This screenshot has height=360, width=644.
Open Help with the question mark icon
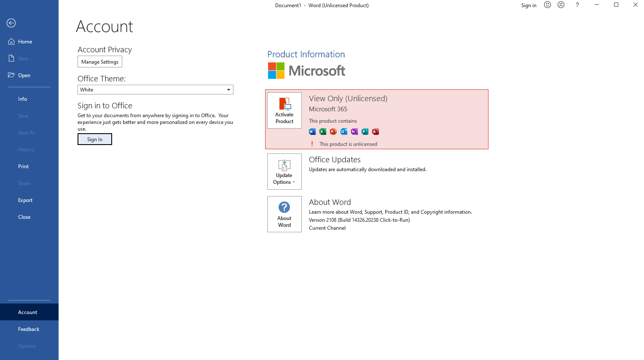pyautogui.click(x=577, y=5)
